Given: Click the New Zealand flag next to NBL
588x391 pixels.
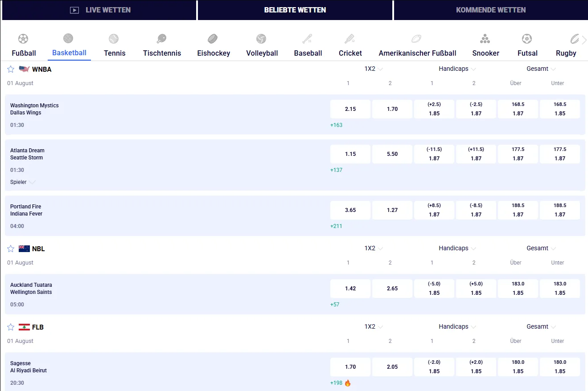Looking at the screenshot, I should coord(24,249).
